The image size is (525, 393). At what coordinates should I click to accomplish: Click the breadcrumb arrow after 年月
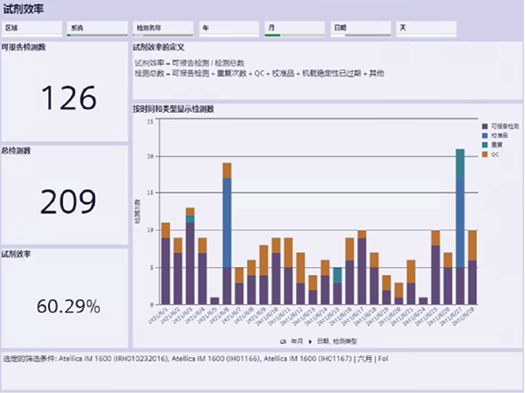coord(310,341)
